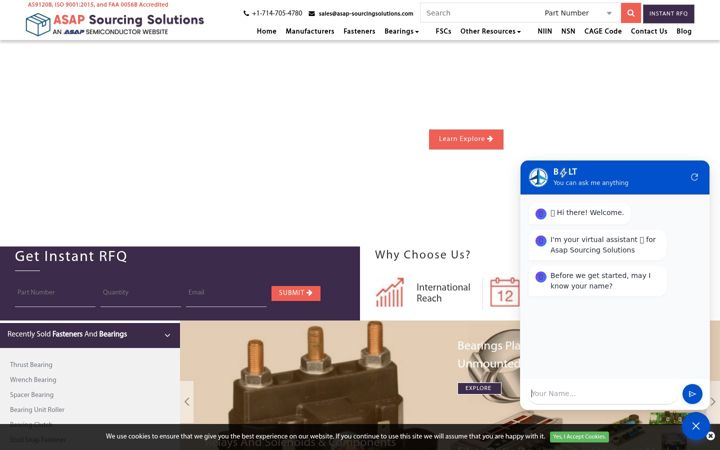Open the Bearing Unit Roller link

(x=37, y=410)
